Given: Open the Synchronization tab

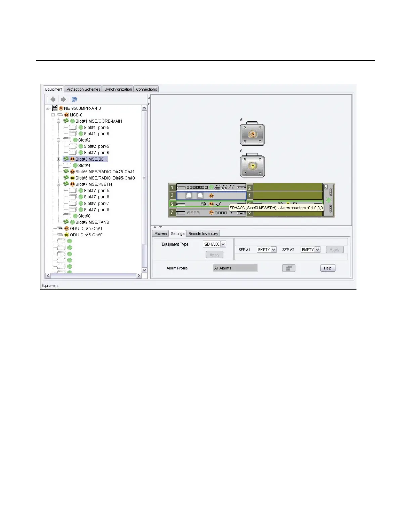Looking at the screenshot, I should (x=118, y=89).
